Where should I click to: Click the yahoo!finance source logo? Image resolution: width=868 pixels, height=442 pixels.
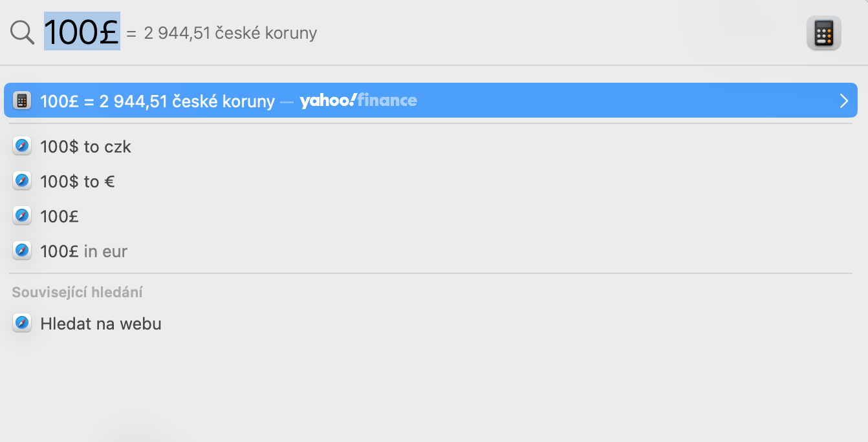coord(358,101)
